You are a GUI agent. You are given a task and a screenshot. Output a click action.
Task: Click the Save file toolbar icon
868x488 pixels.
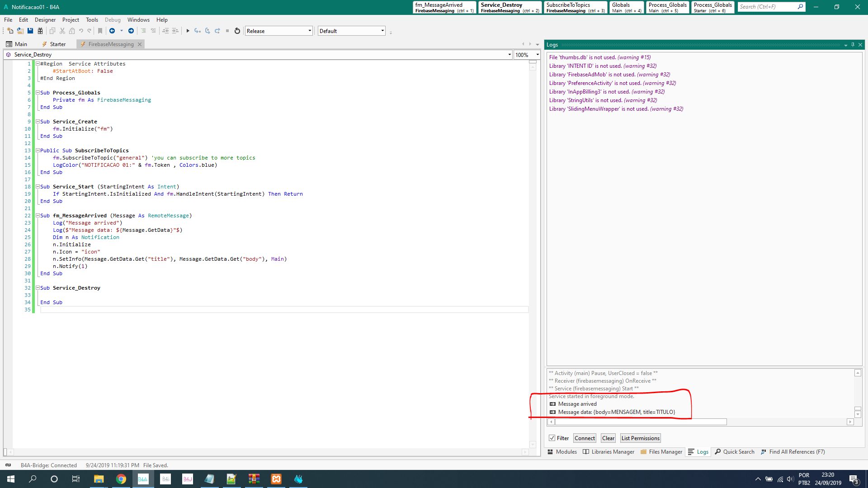pyautogui.click(x=30, y=31)
